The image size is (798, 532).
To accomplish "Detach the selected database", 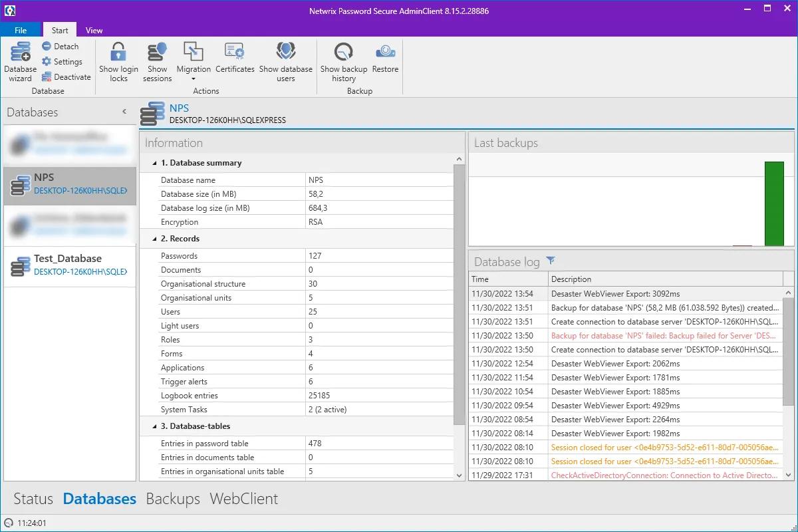I will click(x=60, y=46).
